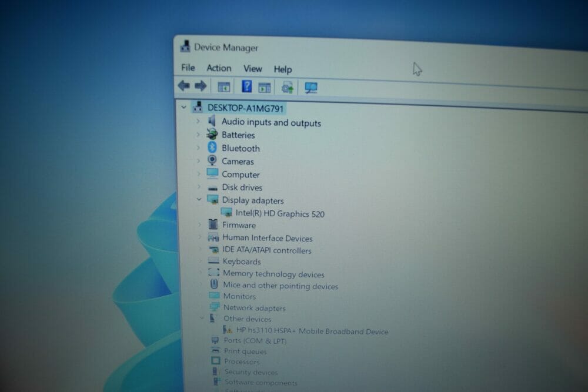Expand the Disk drives chevron
This screenshot has height=392, width=588.
pos(199,187)
